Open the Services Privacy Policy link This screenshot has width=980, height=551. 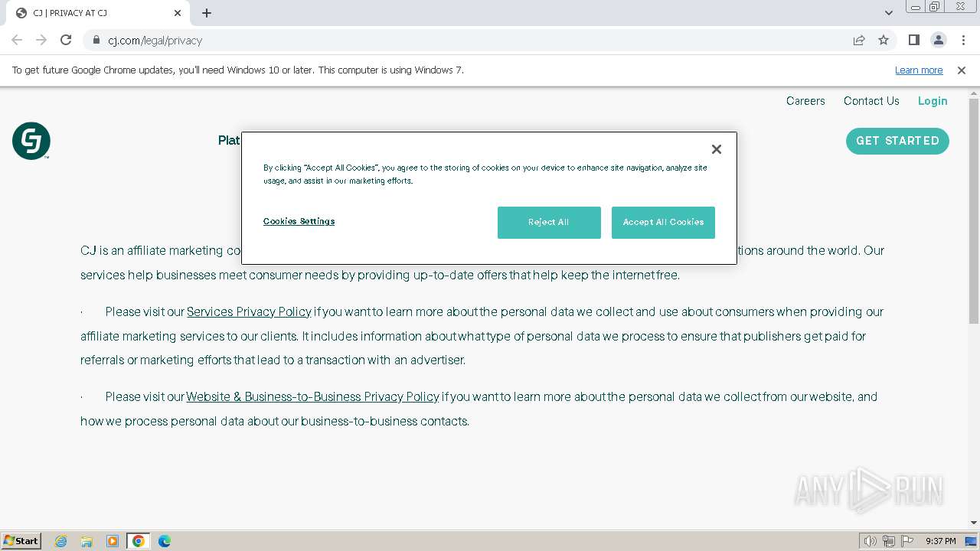(x=249, y=311)
